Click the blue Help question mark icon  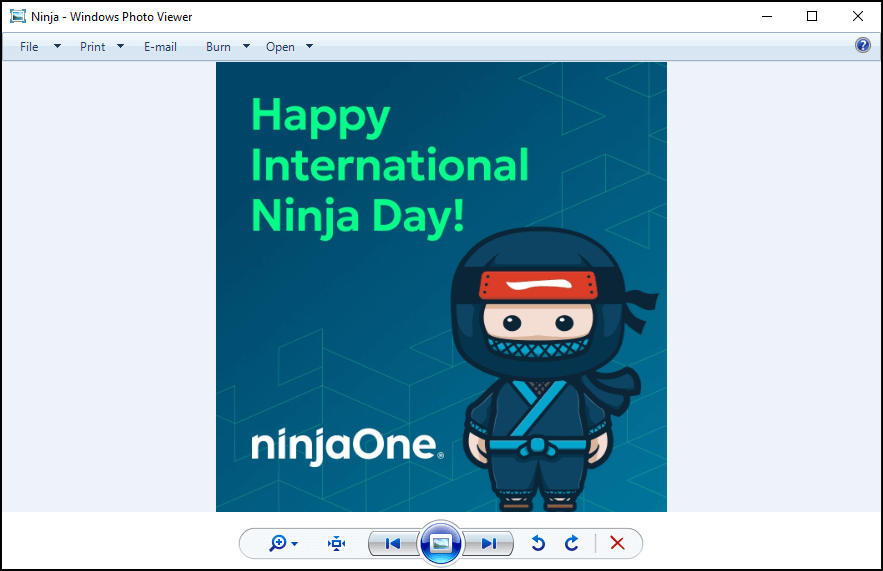pyautogui.click(x=863, y=45)
